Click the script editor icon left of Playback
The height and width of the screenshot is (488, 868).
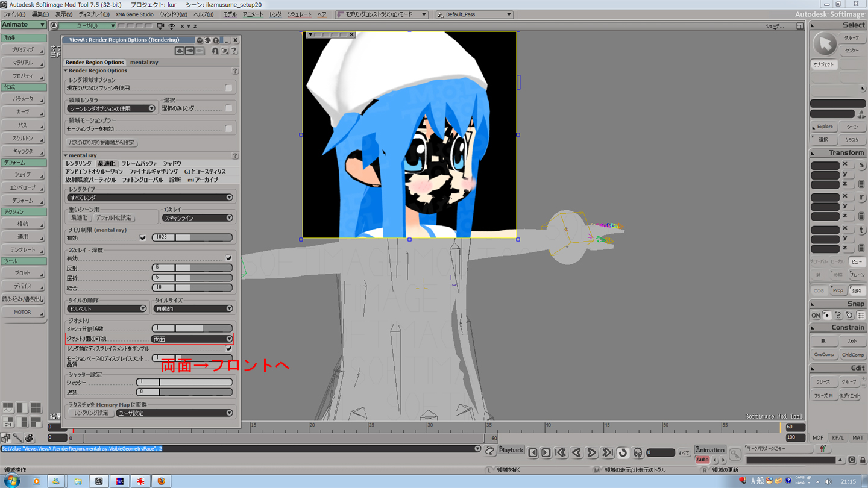pyautogui.click(x=489, y=450)
